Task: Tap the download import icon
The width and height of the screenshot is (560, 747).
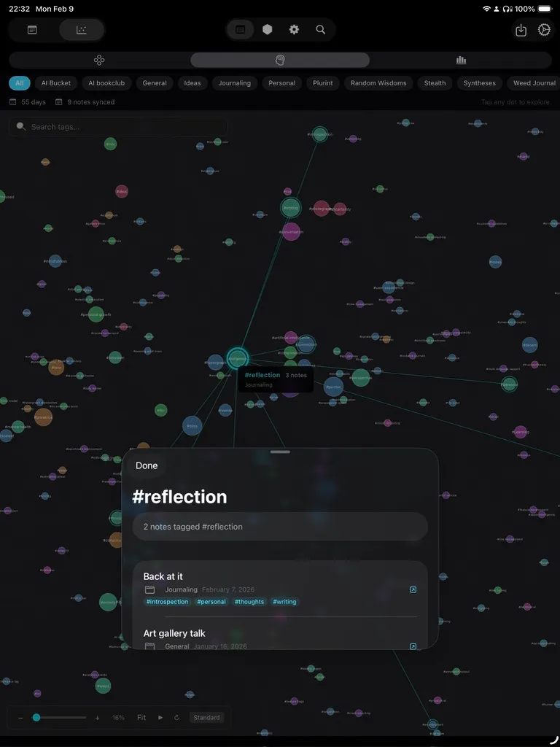Action: (x=521, y=30)
